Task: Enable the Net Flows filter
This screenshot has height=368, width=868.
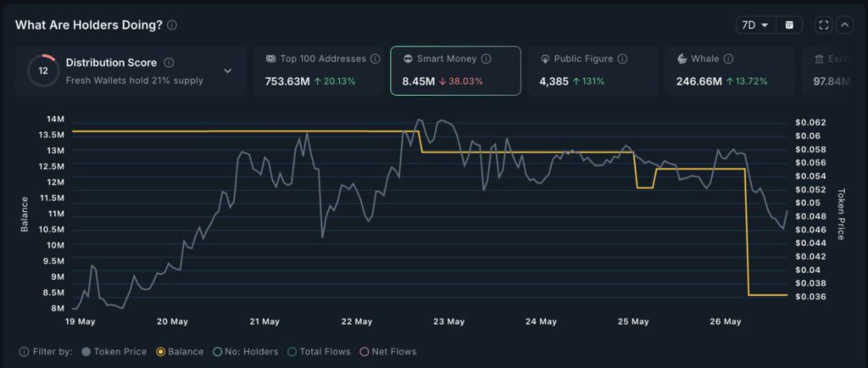Action: (x=388, y=352)
